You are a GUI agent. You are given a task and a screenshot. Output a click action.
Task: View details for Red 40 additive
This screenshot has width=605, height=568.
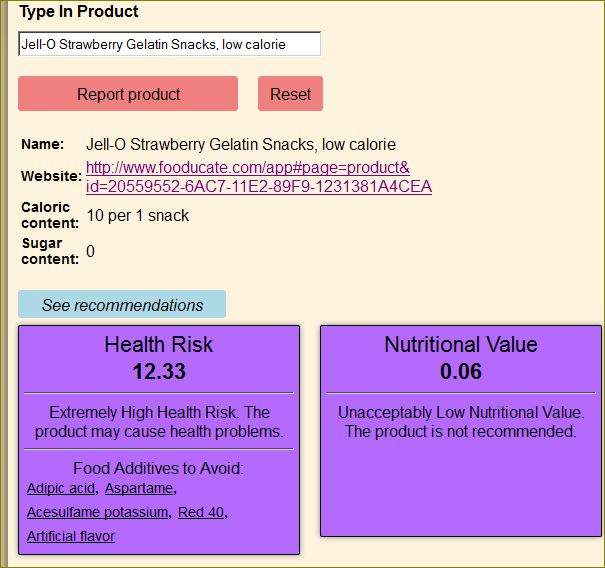tap(201, 512)
